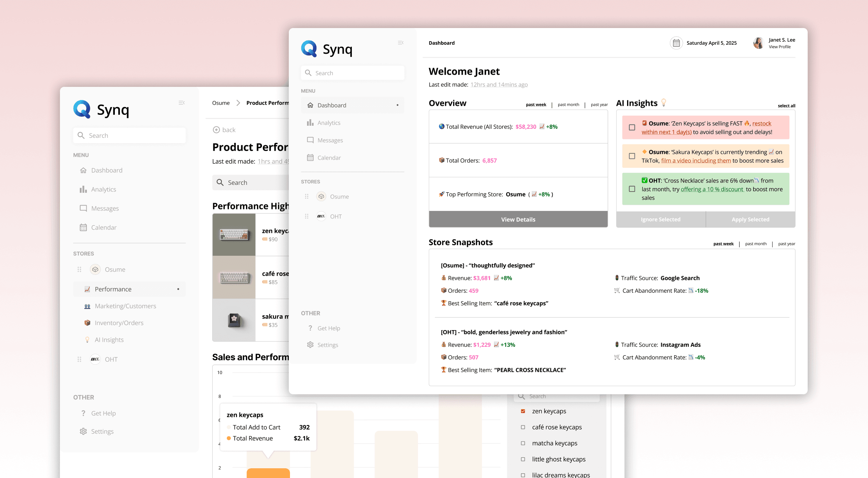Viewport: 868px width, 478px height.
Task: Collapse the front sidebar with the menu icon
Action: click(401, 43)
